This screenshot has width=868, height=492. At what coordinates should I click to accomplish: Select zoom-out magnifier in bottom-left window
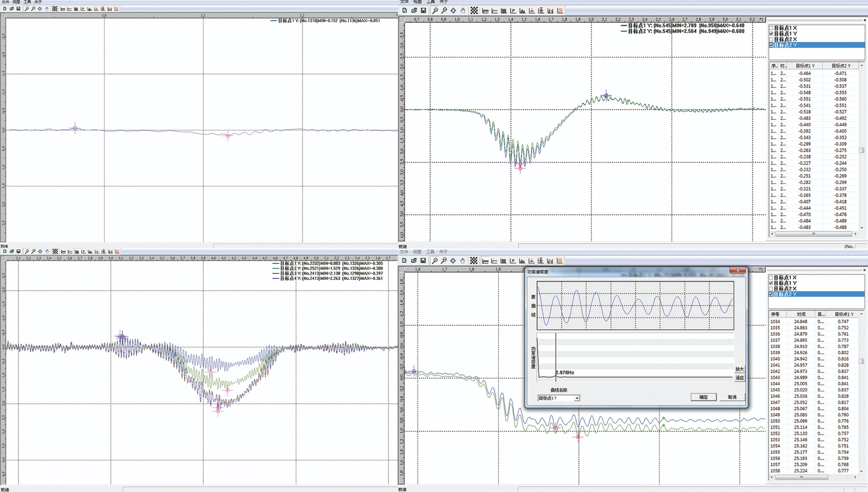point(34,251)
